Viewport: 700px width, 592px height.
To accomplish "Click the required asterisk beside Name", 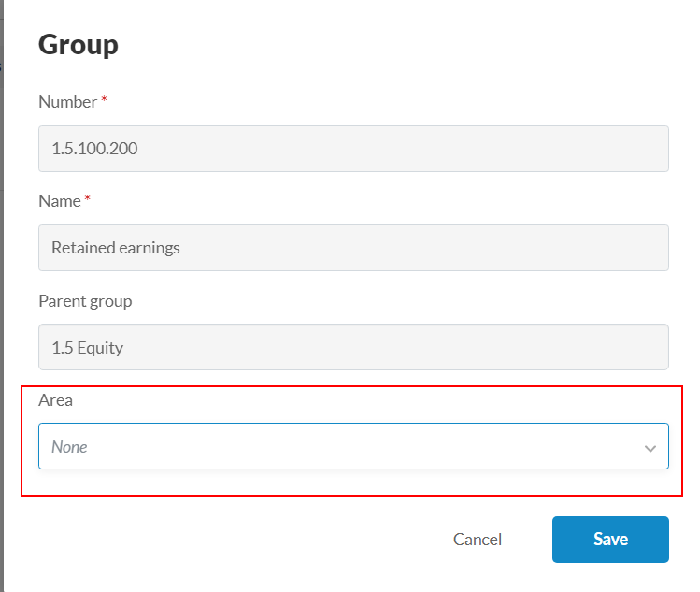I will tap(88, 199).
